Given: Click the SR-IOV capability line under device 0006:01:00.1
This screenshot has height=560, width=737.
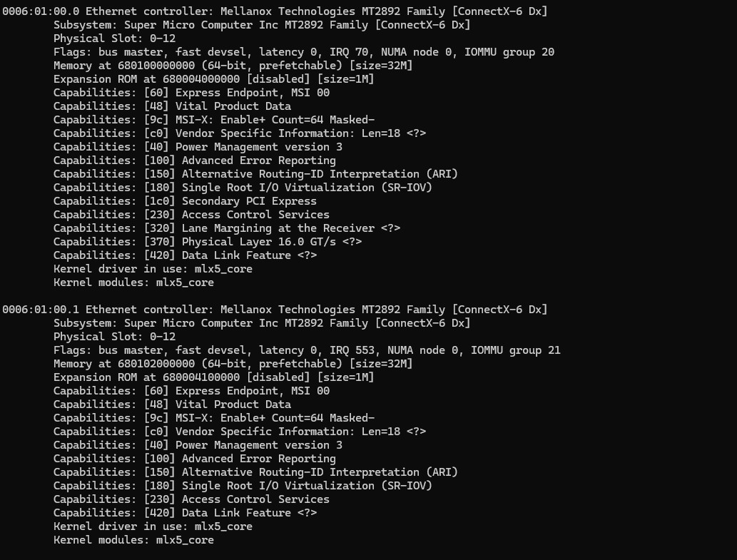Looking at the screenshot, I should click(x=243, y=486).
